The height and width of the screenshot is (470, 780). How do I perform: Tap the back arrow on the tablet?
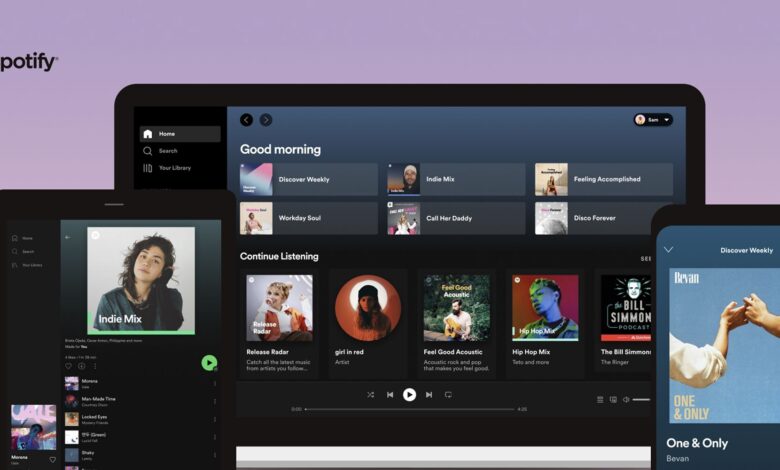68,237
